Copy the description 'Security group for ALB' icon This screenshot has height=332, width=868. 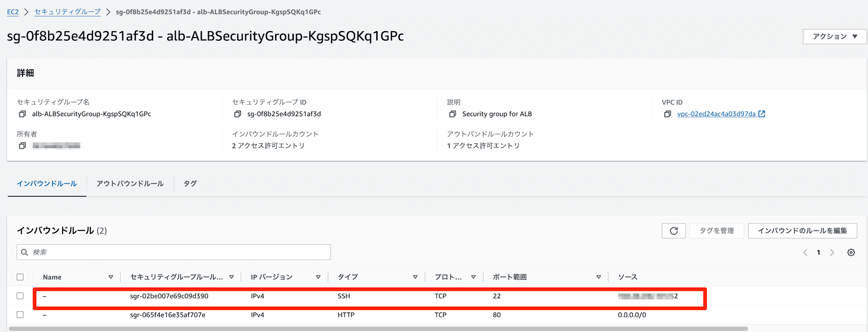point(453,114)
